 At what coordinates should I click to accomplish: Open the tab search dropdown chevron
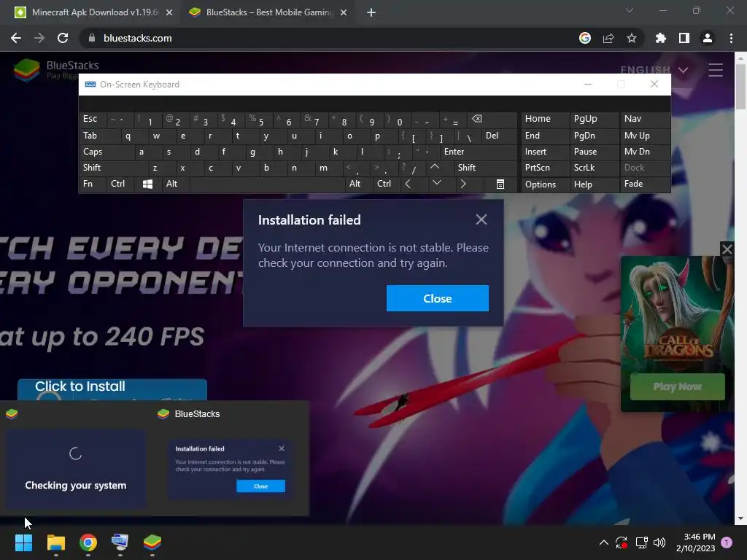630,10
